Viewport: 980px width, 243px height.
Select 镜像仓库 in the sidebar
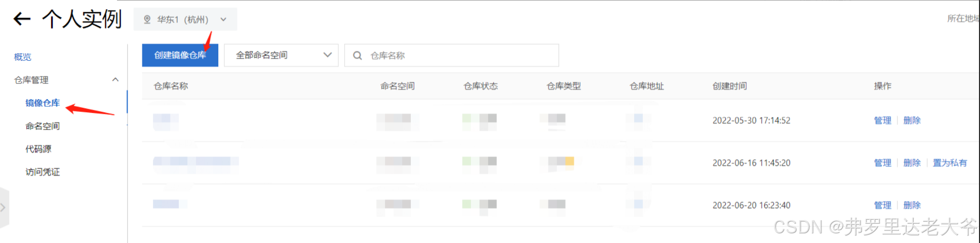click(x=43, y=103)
